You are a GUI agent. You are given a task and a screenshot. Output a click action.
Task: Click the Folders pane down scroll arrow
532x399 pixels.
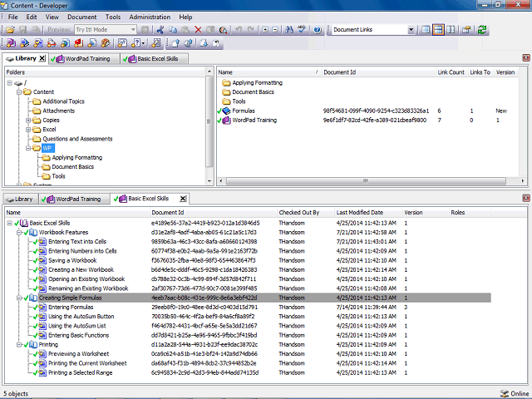tap(209, 181)
